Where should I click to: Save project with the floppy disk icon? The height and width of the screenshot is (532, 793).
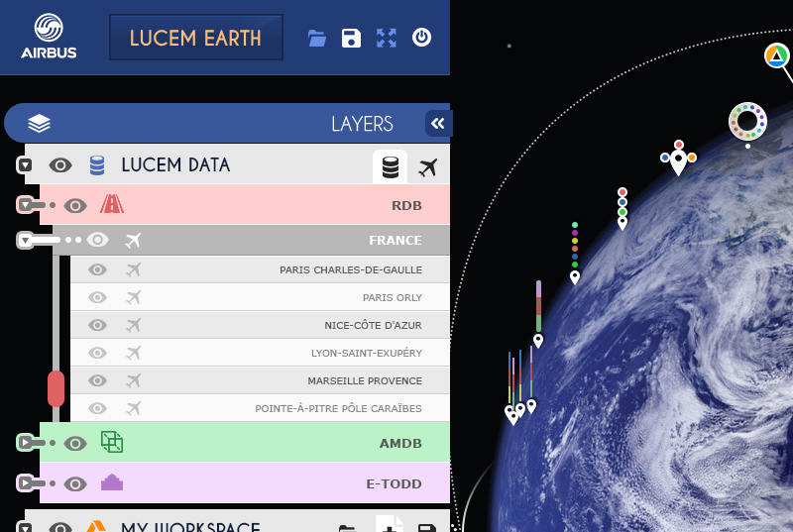352,38
